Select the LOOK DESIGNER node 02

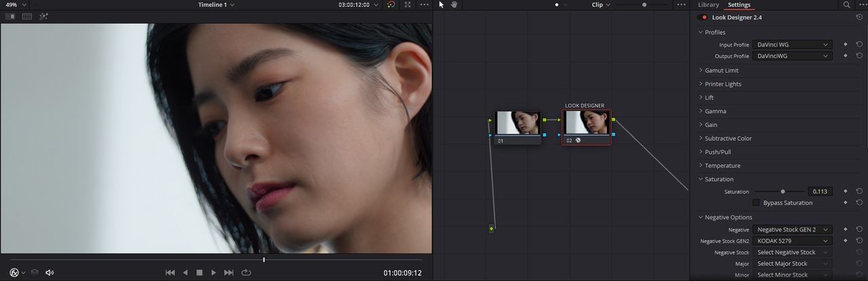587,127
